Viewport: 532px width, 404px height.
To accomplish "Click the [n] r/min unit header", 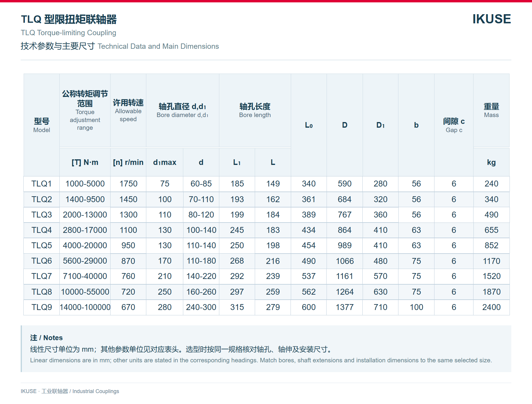I will click(128, 162).
